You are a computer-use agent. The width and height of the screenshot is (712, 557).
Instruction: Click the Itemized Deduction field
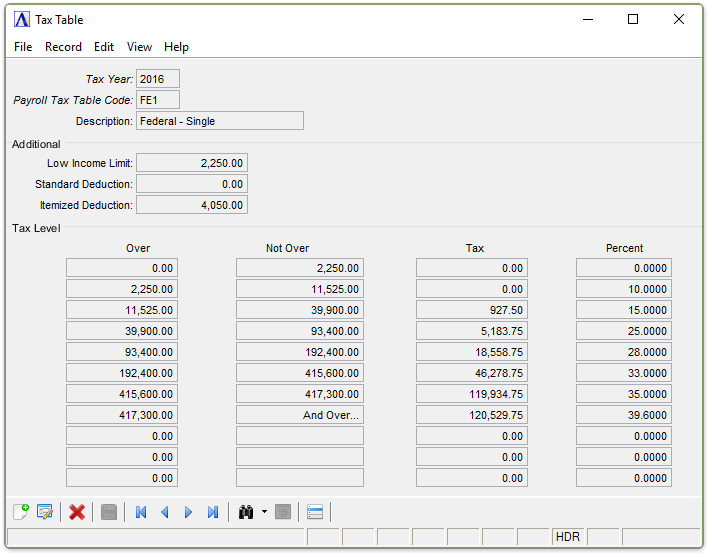(x=191, y=205)
